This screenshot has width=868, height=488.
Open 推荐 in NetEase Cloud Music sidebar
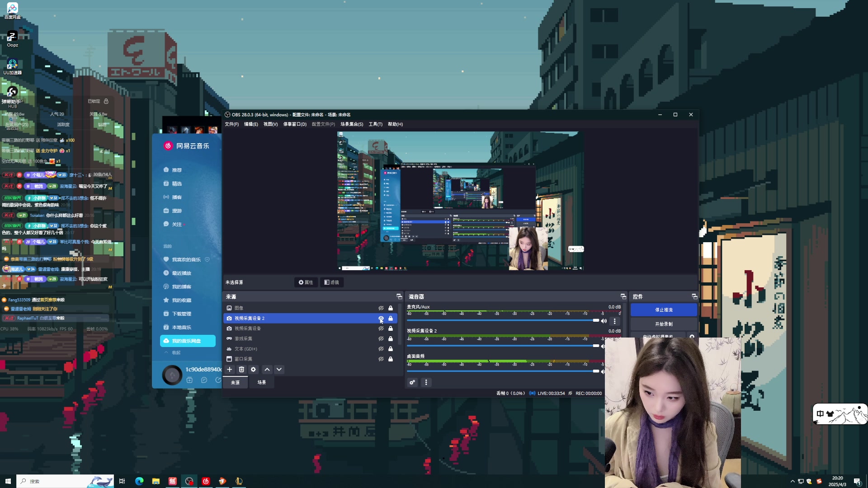(177, 170)
